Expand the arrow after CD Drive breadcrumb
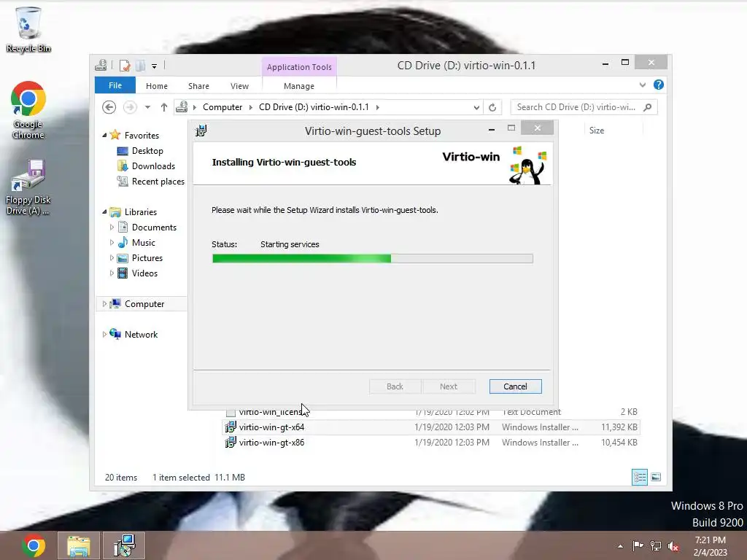 (377, 107)
